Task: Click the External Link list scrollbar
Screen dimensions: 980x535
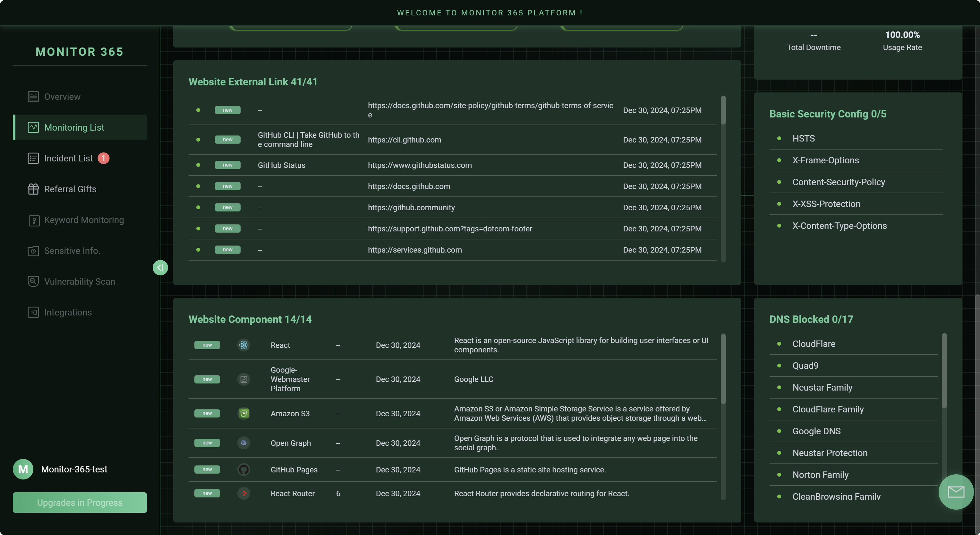Action: (x=723, y=110)
